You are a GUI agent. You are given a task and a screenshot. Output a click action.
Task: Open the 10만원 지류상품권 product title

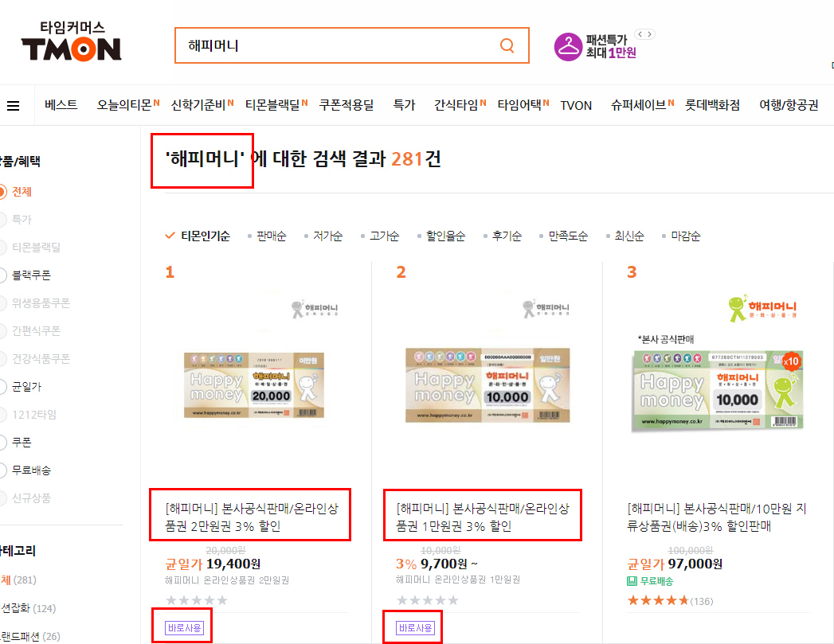tap(717, 517)
